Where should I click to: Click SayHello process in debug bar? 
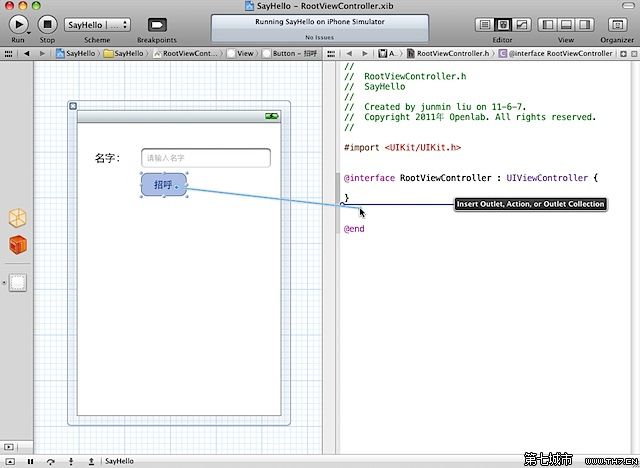click(119, 461)
